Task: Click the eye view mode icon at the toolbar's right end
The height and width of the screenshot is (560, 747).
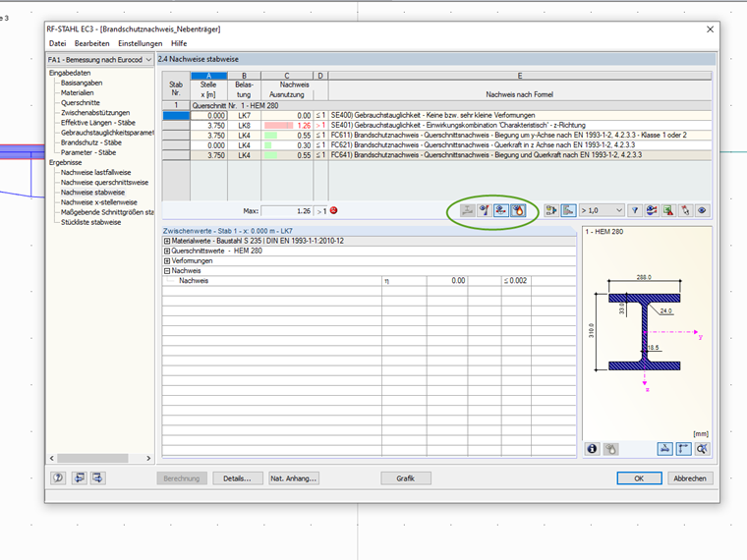Action: pyautogui.click(x=702, y=210)
